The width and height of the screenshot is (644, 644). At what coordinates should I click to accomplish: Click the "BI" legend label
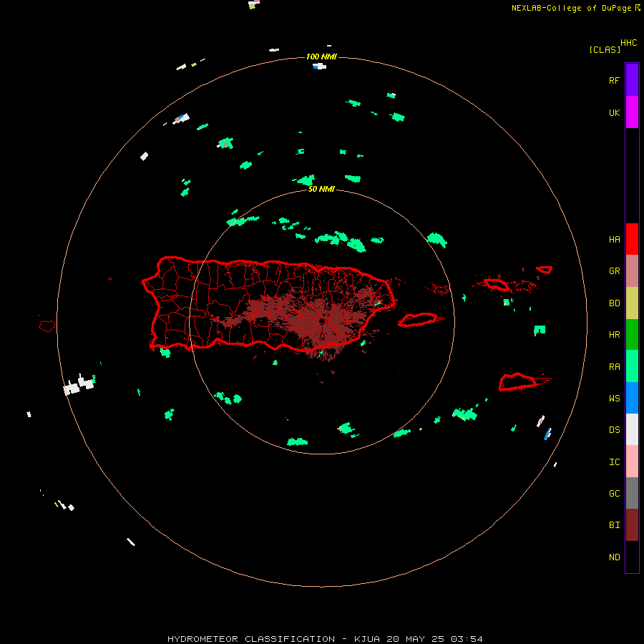tap(614, 525)
